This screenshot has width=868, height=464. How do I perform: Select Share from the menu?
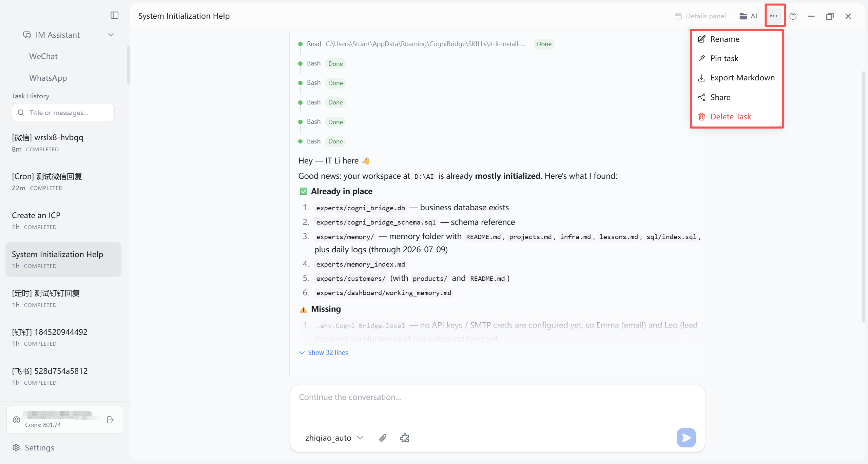point(736,97)
